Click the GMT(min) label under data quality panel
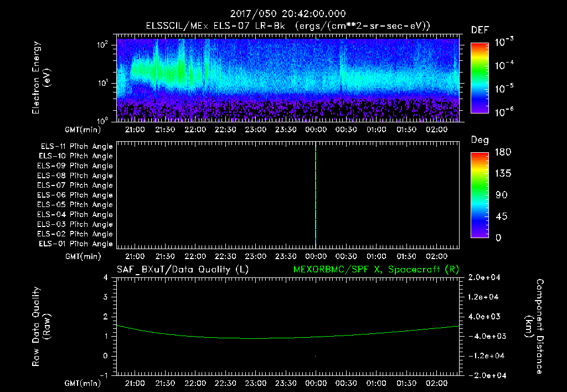The height and width of the screenshot is (392, 567). pos(83,383)
